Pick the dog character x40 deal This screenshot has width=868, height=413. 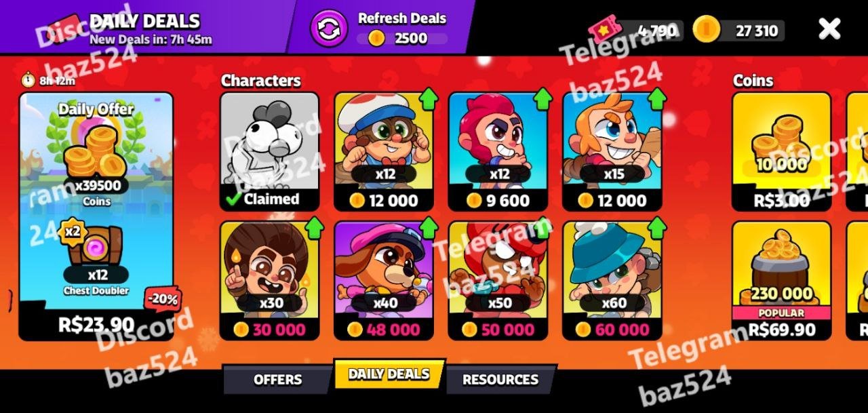pyautogui.click(x=384, y=281)
